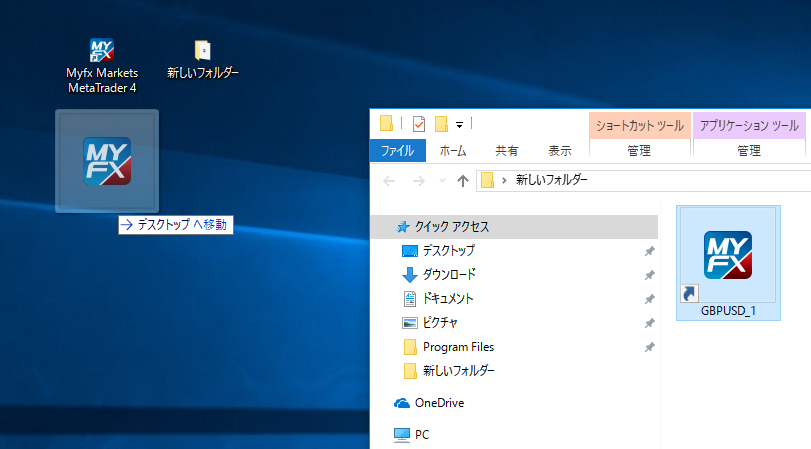Image resolution: width=811 pixels, height=449 pixels.
Task: Click the PC monitor icon
Action: pyautogui.click(x=402, y=435)
